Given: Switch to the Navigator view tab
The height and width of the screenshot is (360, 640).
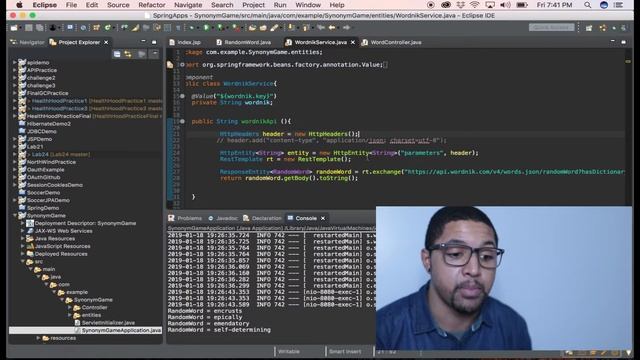Looking at the screenshot, I should point(27,42).
